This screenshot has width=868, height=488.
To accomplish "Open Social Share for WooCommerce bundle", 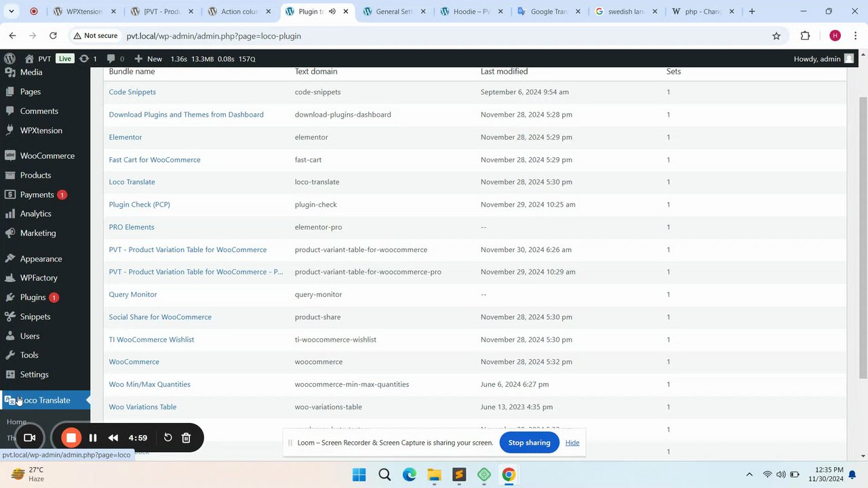I will tap(160, 317).
